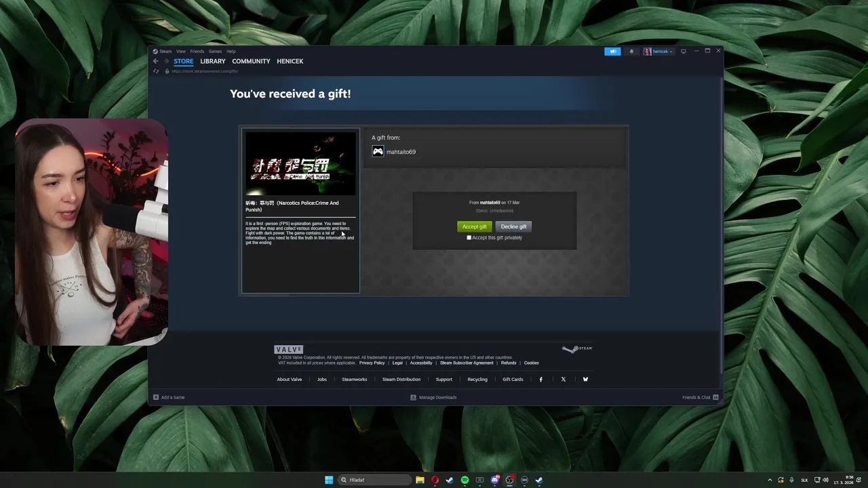Open the OBS Studio taskbar icon
Viewport: 868px width, 488px height.
pyautogui.click(x=510, y=480)
